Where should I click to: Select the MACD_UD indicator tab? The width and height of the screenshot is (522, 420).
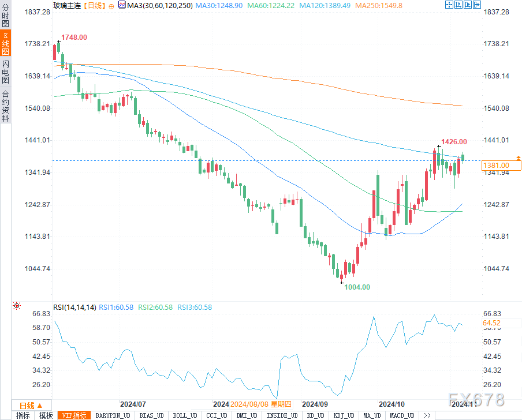[401, 415]
